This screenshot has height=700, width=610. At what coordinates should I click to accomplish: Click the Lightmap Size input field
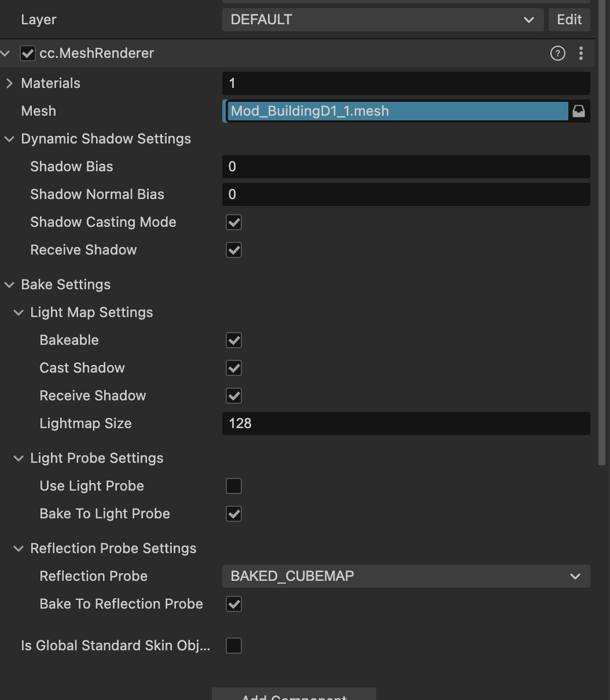[x=406, y=424]
